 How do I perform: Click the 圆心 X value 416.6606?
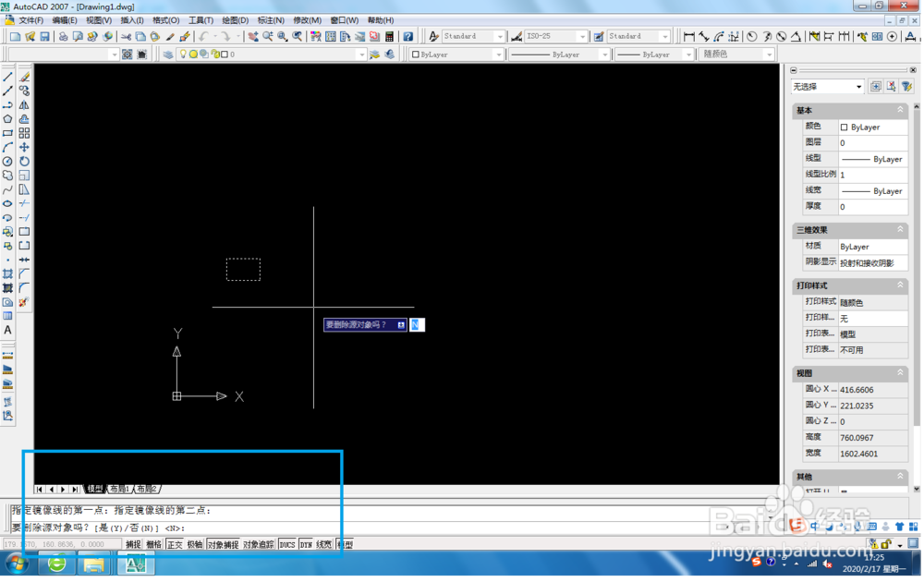pos(873,390)
